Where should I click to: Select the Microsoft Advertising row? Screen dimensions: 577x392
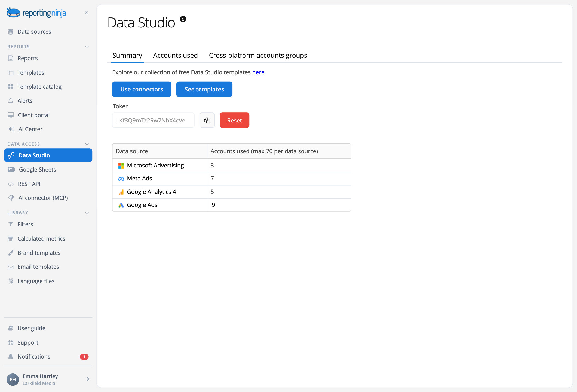pyautogui.click(x=232, y=166)
